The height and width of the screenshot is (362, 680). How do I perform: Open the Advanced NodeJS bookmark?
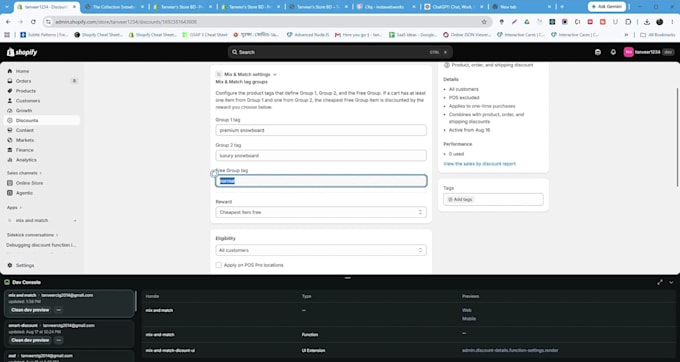pos(308,35)
